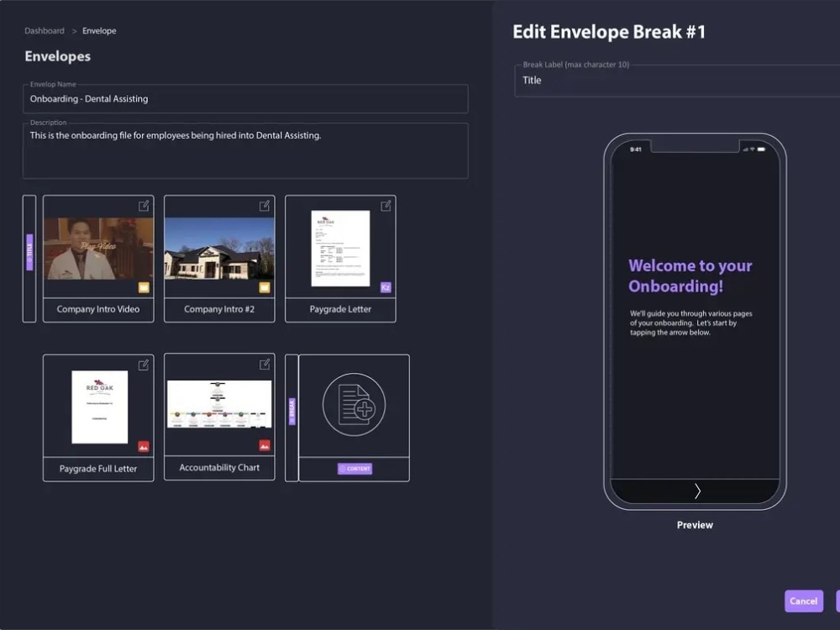
Task: Focus the Break Label input field
Action: [677, 81]
